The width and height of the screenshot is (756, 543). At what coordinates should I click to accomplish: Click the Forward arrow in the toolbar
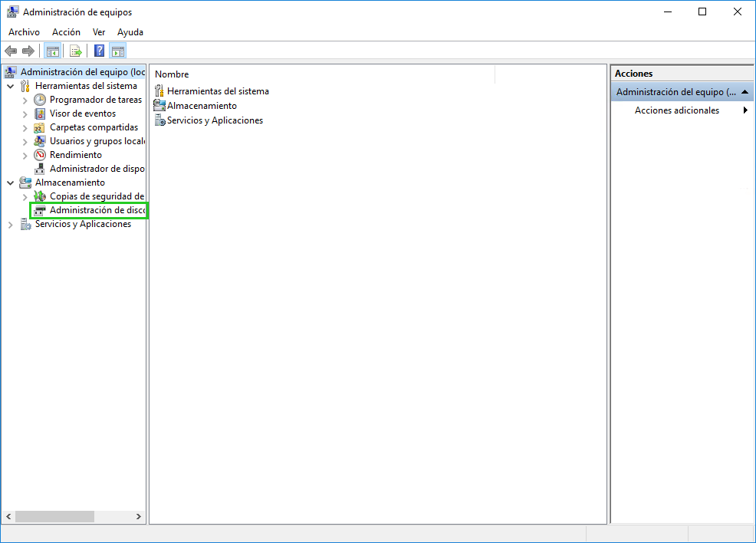point(28,51)
